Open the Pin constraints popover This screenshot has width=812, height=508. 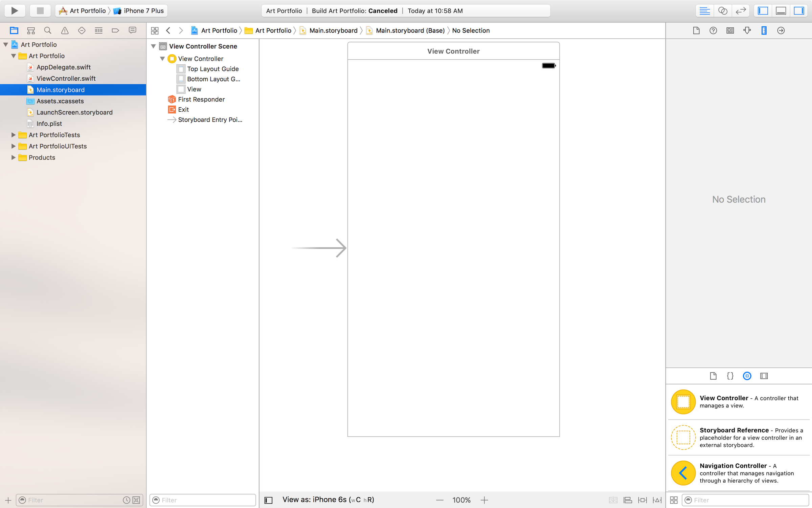pyautogui.click(x=642, y=500)
